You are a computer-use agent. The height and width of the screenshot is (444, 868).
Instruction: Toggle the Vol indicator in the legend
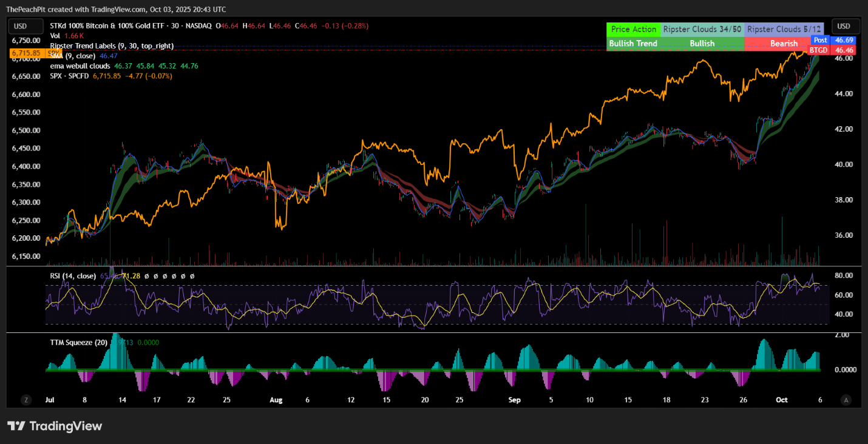pos(54,35)
